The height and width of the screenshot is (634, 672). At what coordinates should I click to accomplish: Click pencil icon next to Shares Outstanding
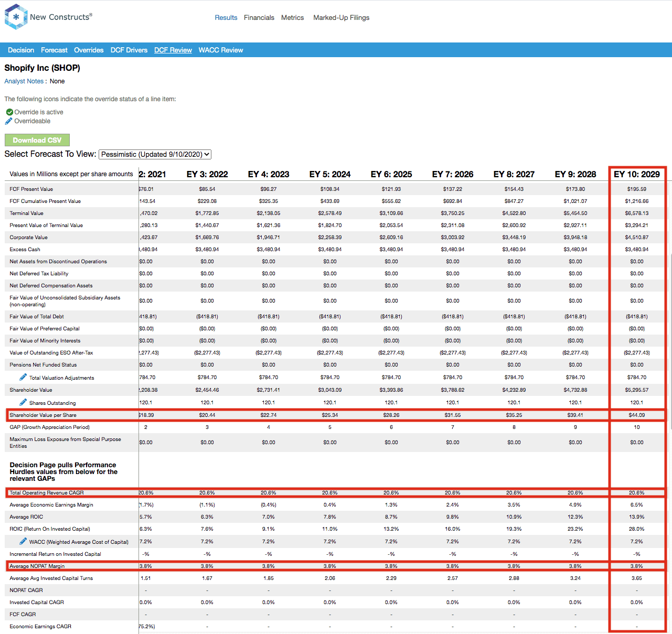pyautogui.click(x=23, y=402)
